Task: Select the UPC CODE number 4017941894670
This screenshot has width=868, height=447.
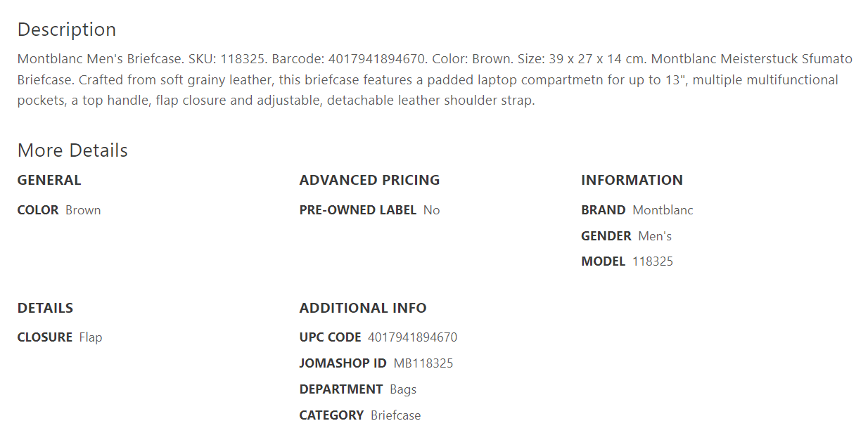Action: coord(412,337)
